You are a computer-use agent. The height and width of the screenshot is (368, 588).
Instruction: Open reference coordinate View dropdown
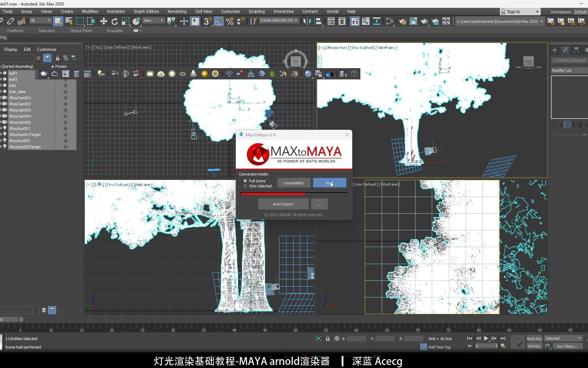pyautogui.click(x=153, y=20)
